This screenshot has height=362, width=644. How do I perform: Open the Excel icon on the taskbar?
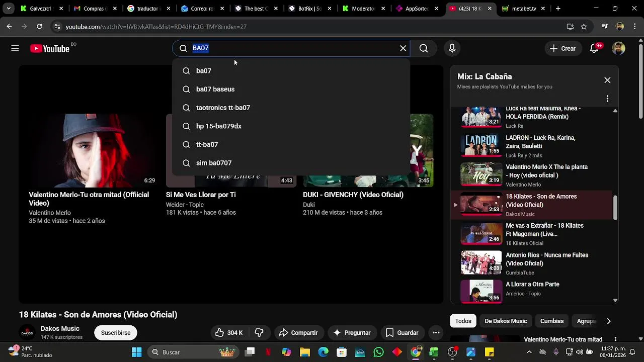433,352
